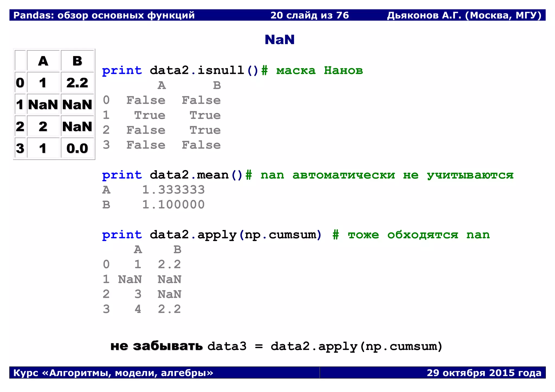Click the bold text 'не забывать'
The image size is (555, 392).
click(x=156, y=346)
